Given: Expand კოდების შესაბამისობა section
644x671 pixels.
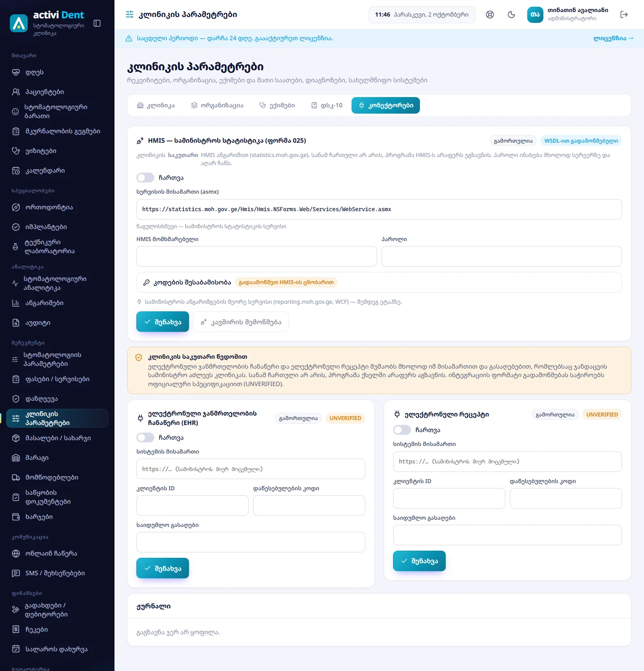Looking at the screenshot, I should click(379, 282).
